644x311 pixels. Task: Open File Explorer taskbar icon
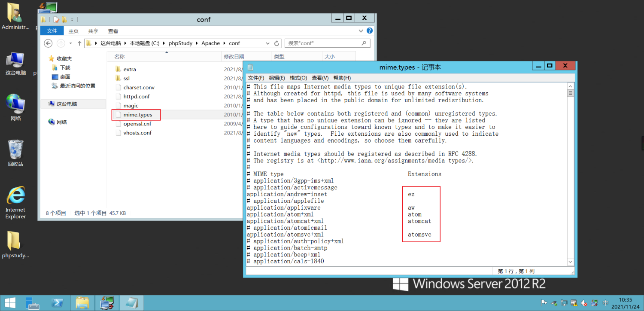82,303
